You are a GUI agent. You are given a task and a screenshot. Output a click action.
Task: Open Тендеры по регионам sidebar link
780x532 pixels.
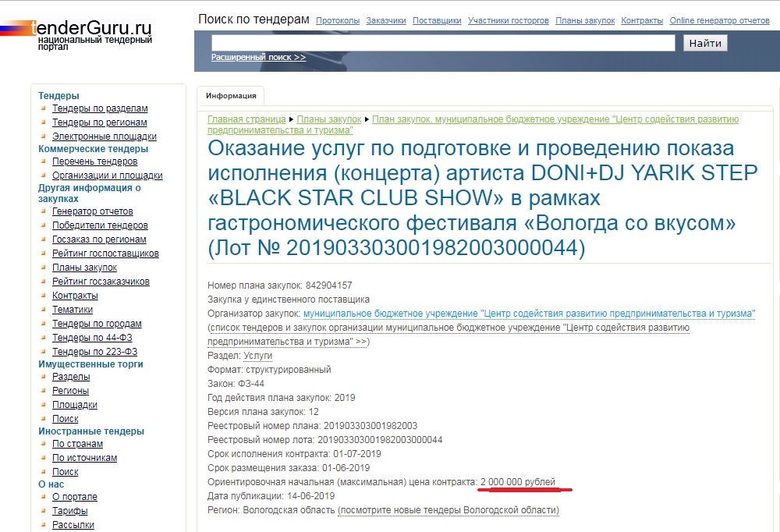[x=100, y=122]
